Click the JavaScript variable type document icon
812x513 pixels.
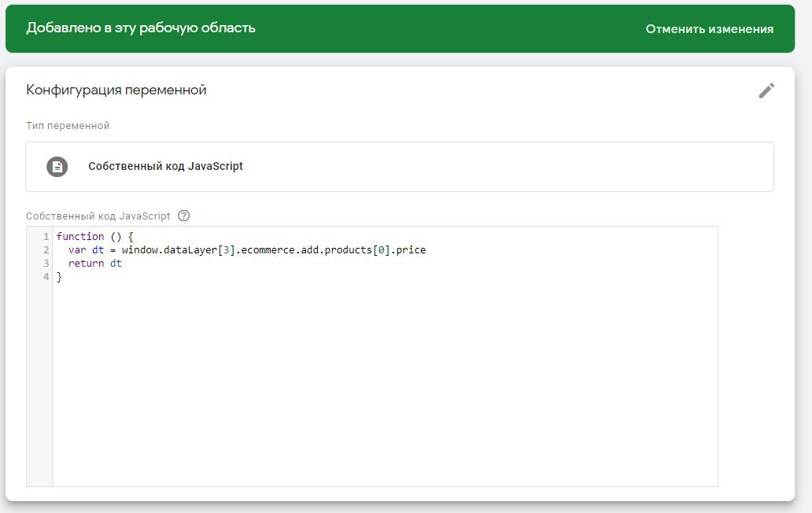click(x=57, y=167)
